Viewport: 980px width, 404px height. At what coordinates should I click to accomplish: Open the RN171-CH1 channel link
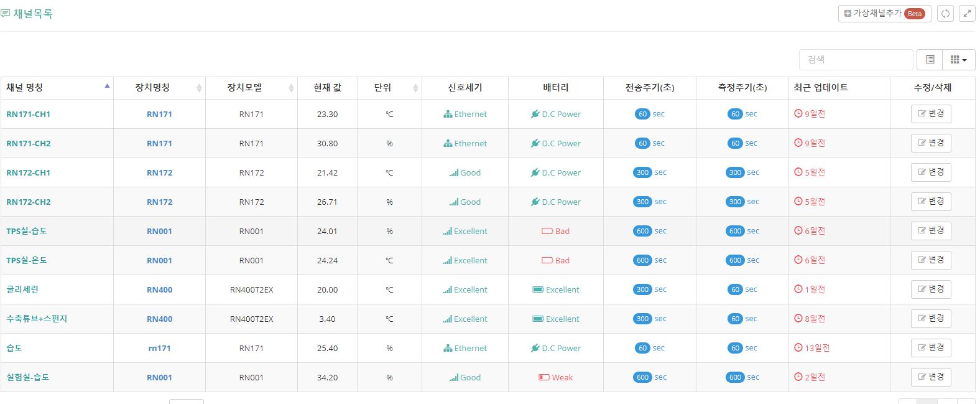pyautogui.click(x=28, y=114)
